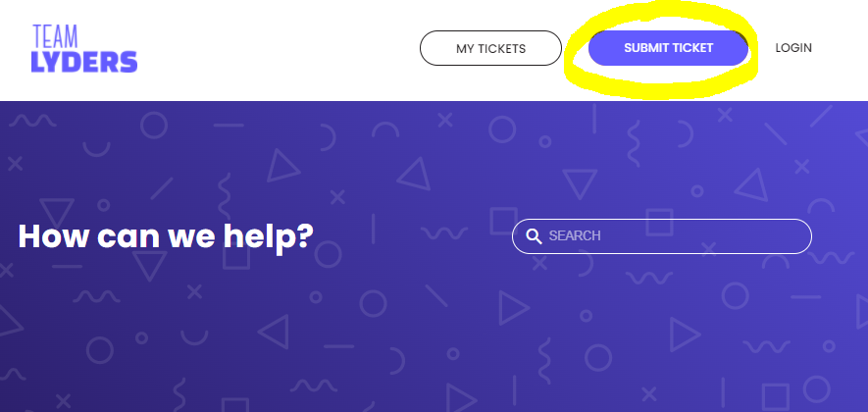This screenshot has width=868, height=412.
Task: Start a new ticket with Submit Ticket
Action: (668, 48)
